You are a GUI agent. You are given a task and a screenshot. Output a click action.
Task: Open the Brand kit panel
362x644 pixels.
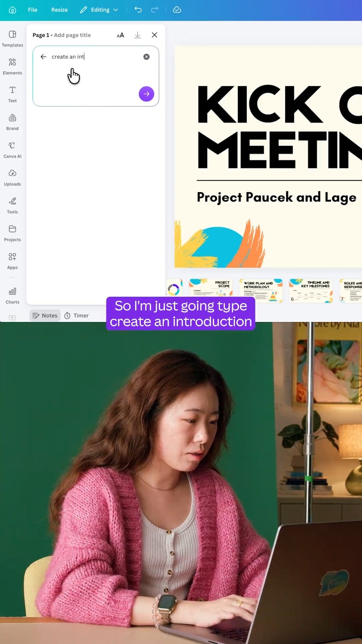click(x=12, y=122)
